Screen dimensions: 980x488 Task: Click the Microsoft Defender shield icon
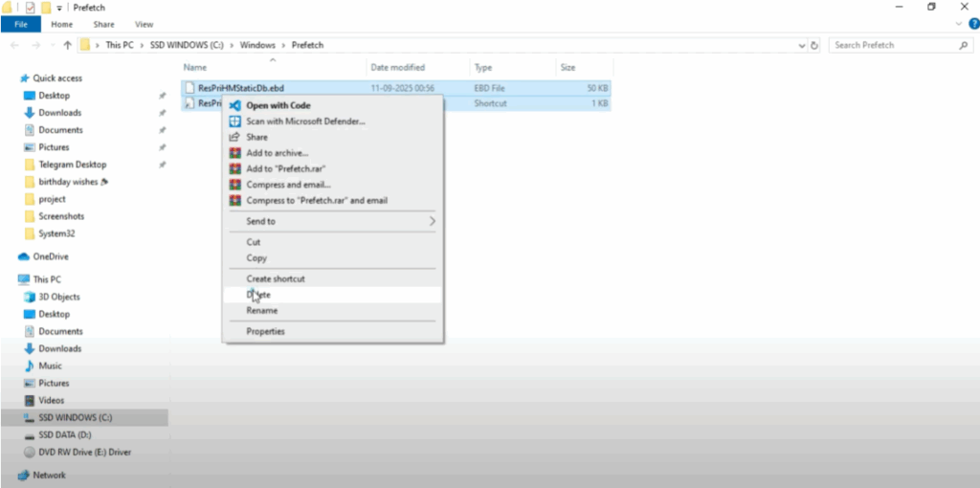pyautogui.click(x=234, y=122)
